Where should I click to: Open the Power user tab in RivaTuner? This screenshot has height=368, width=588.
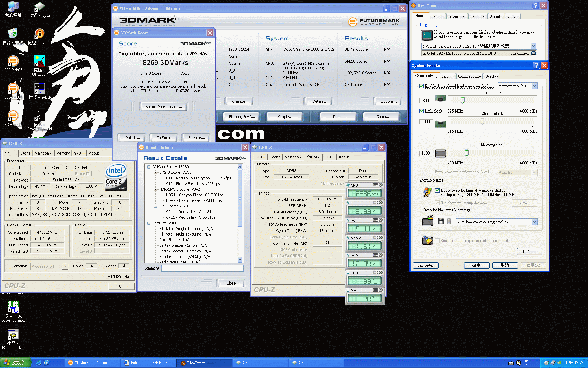tap(457, 16)
